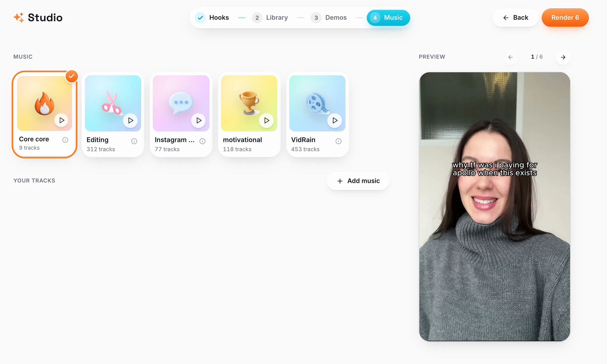Click the preview video frame

point(495,207)
